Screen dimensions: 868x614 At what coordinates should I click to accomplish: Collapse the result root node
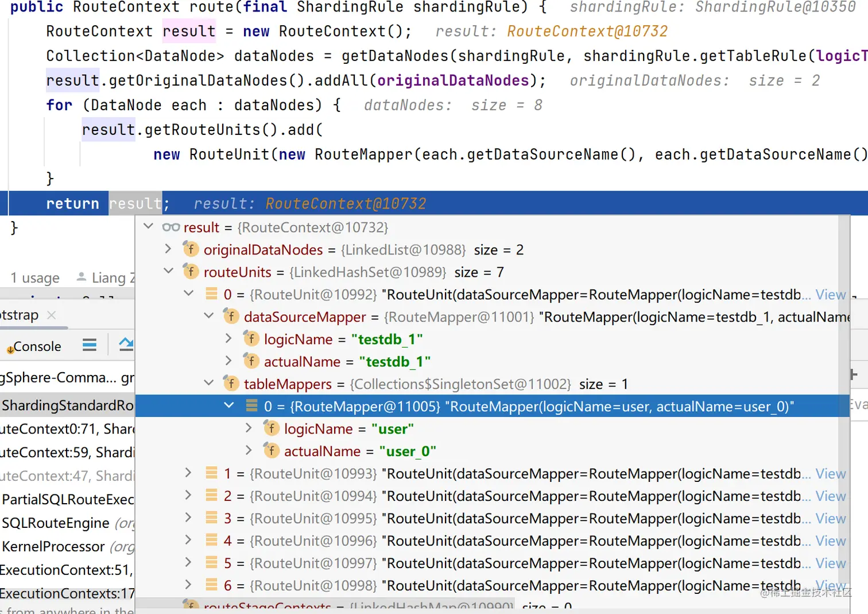[x=149, y=226]
